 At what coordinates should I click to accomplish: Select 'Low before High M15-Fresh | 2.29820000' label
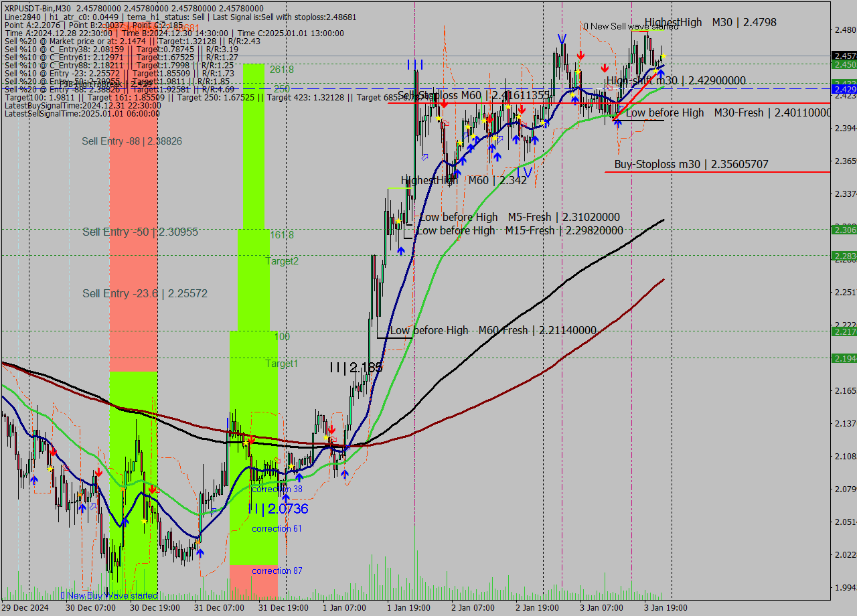(520, 230)
